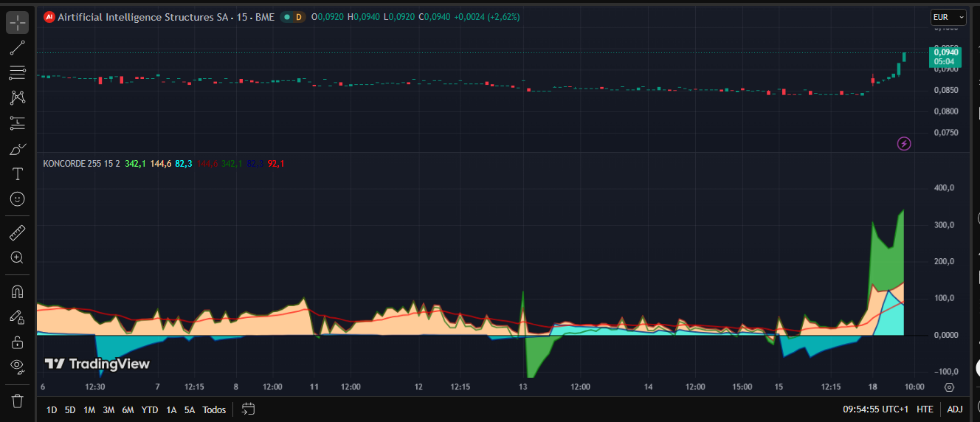
Task: Hide all drawings with eye icon
Action: 18,366
